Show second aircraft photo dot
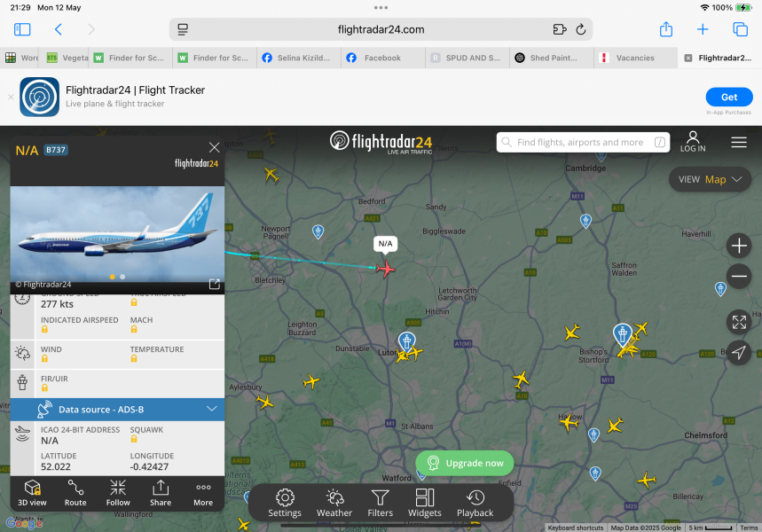This screenshot has height=532, width=762. click(122, 277)
